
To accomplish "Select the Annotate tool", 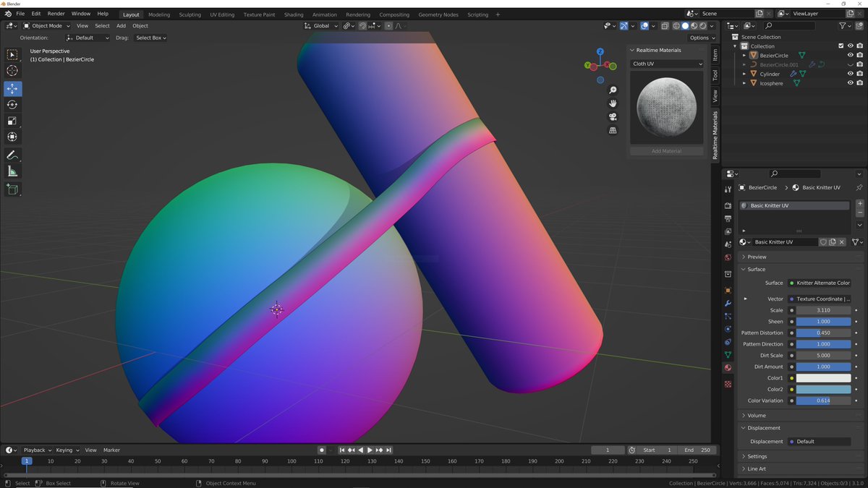I will click(12, 155).
